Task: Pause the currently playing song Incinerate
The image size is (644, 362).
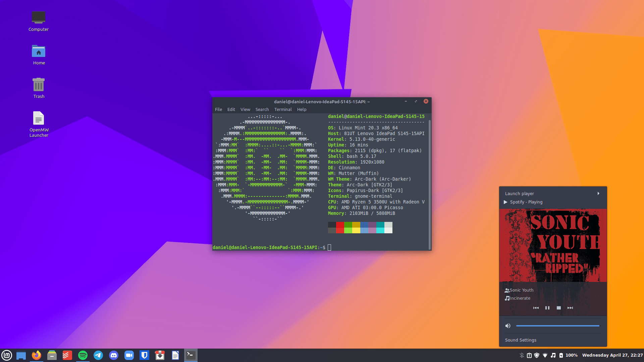Action: click(547, 308)
